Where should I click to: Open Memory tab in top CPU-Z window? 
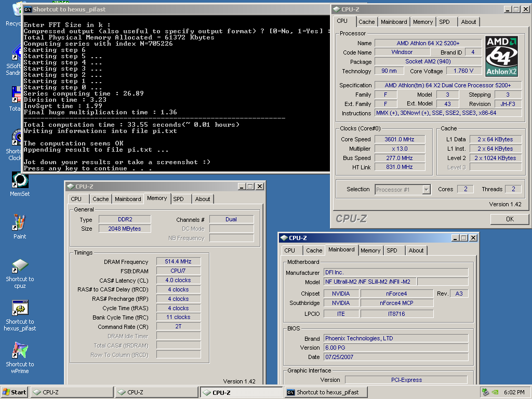(423, 22)
